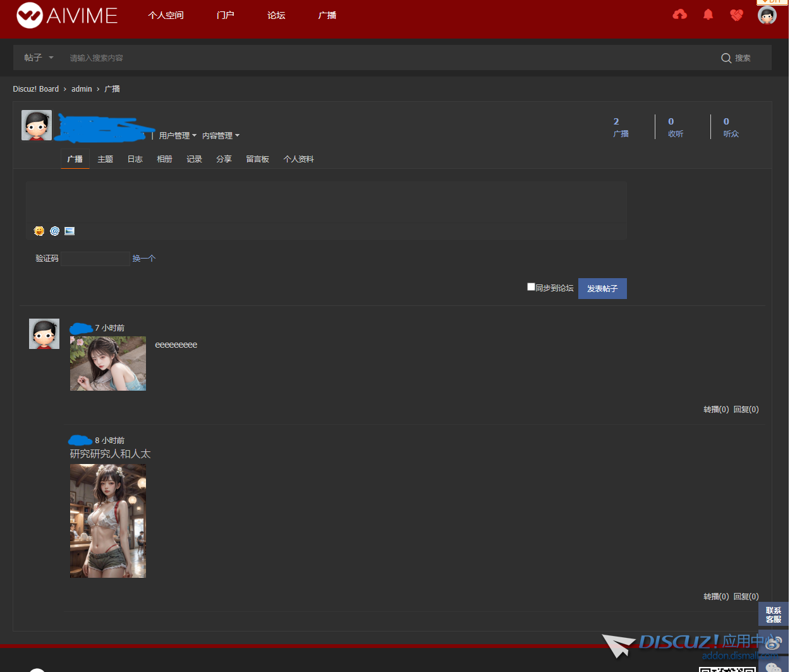
Task: Expand the 帖子 search type dropdown
Action: [x=39, y=58]
